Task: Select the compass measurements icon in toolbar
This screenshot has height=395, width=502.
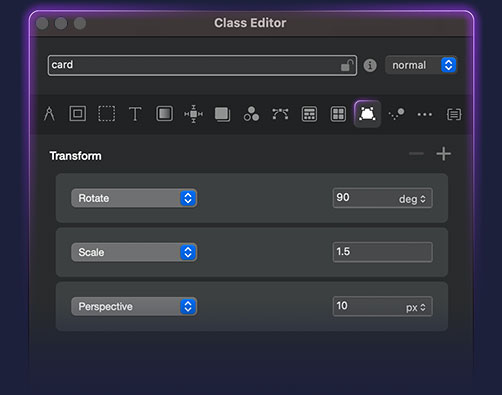Action: pos(49,114)
